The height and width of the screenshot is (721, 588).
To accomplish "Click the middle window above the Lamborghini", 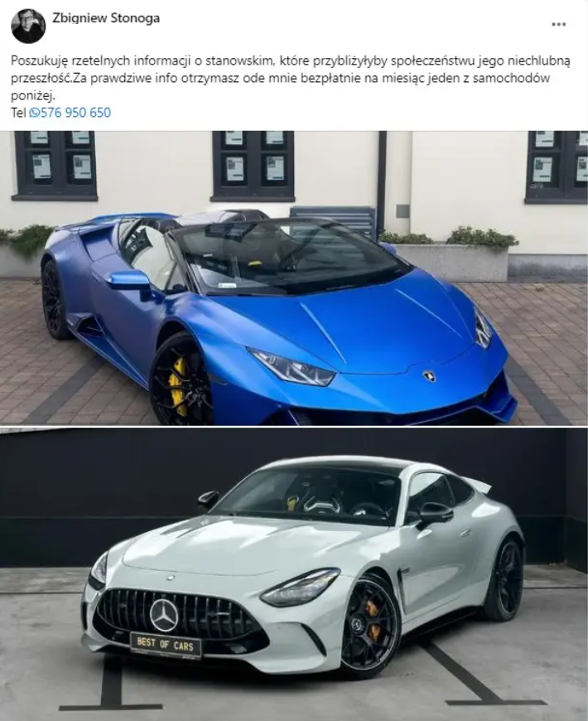I will click(253, 167).
